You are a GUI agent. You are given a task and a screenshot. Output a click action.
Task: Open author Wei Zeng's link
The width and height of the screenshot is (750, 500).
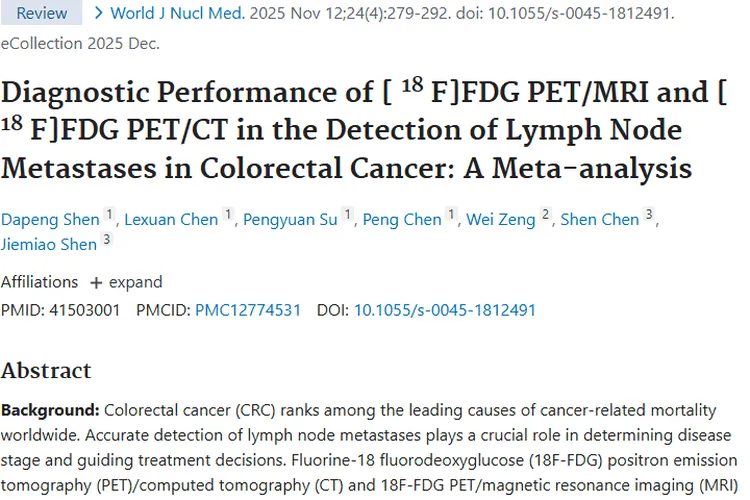502,220
